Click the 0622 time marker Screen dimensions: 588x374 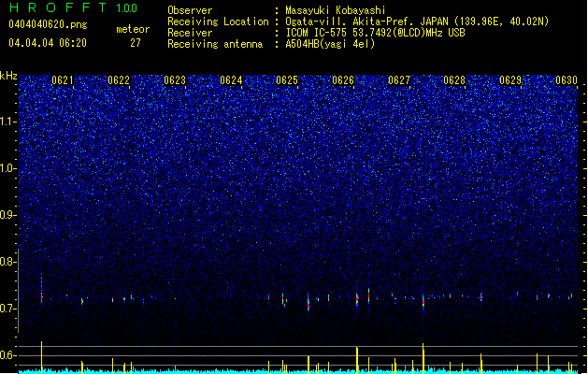pyautogui.click(x=119, y=80)
